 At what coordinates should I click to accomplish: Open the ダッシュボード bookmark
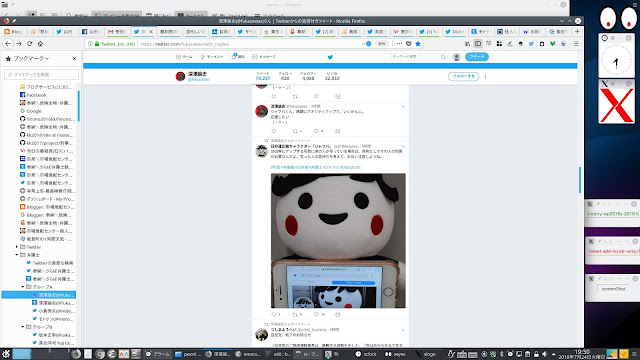click(x=47, y=199)
